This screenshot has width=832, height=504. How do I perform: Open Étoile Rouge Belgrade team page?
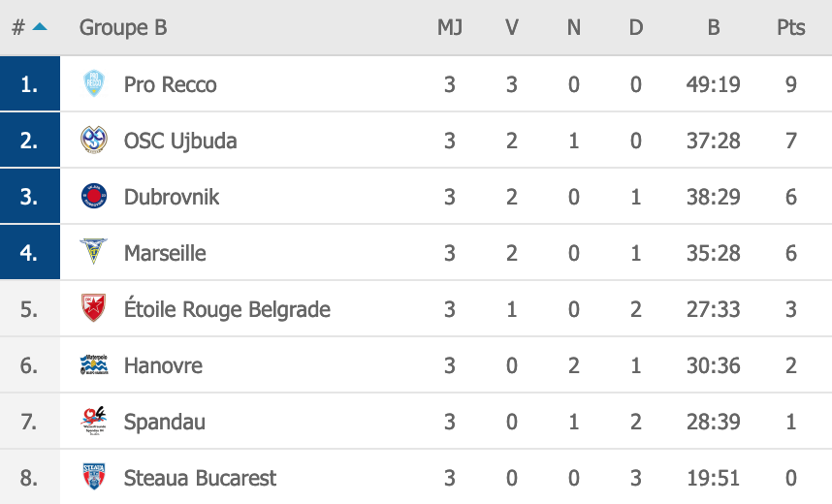coord(227,308)
